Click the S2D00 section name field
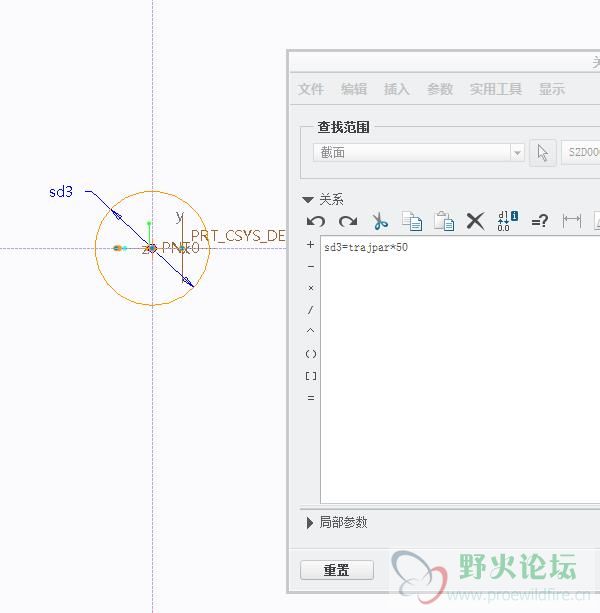Viewport: 600px width, 613px height. (x=581, y=152)
